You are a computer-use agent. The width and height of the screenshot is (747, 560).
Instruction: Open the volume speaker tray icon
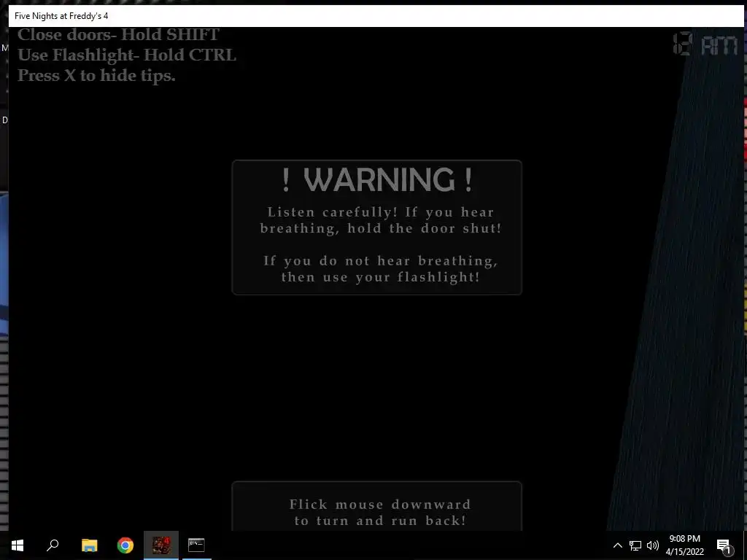pos(653,545)
